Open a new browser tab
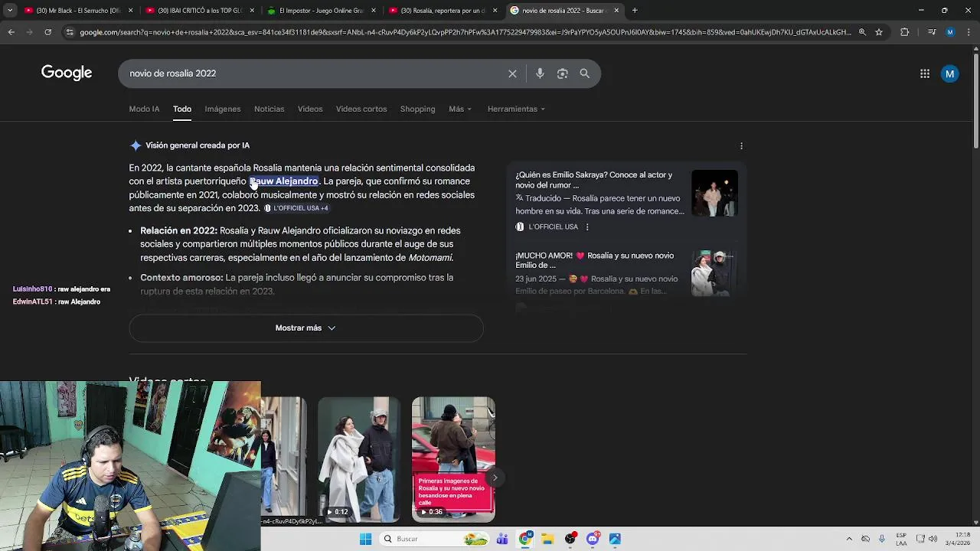The height and width of the screenshot is (551, 980). click(635, 11)
